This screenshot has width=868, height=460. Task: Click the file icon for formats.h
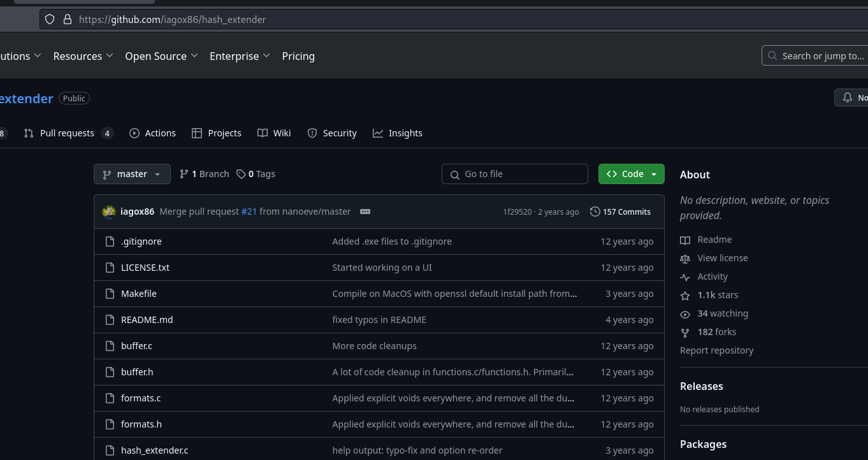[110, 424]
